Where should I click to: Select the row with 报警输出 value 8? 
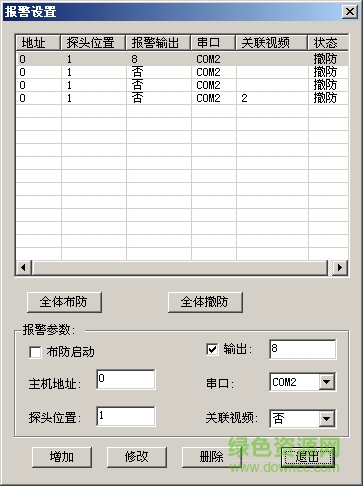pos(182,59)
